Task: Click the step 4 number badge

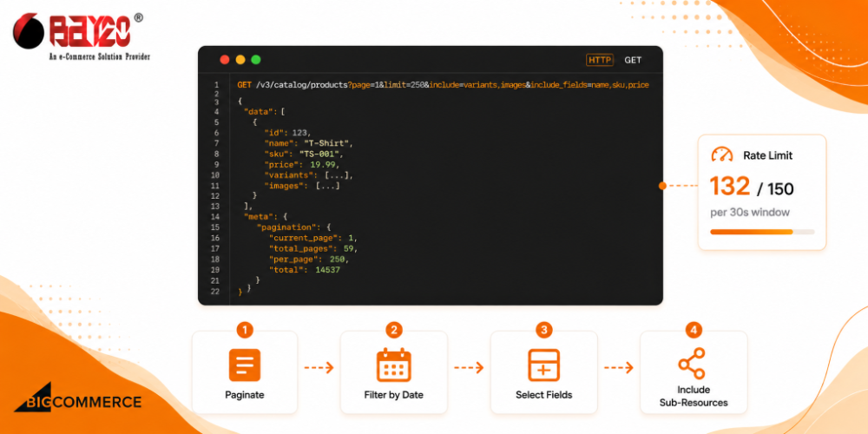Action: pos(693,331)
